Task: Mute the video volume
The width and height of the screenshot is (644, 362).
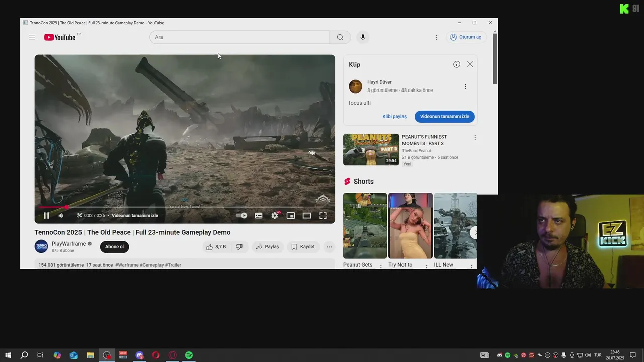Action: point(61,216)
